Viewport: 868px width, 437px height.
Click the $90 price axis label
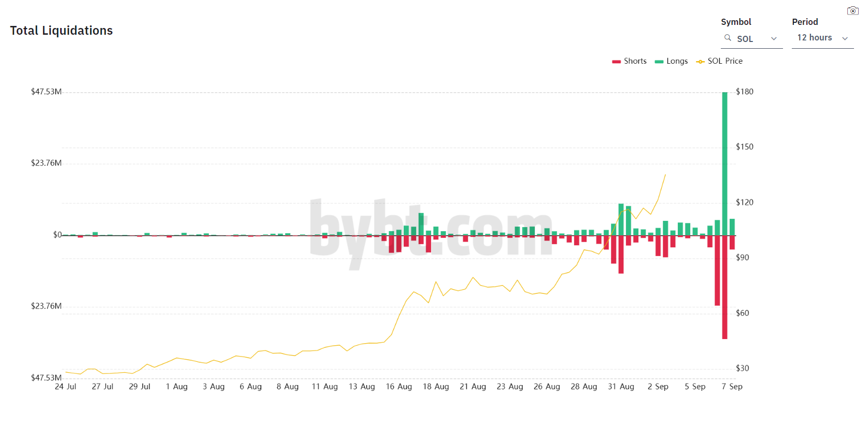tap(743, 258)
